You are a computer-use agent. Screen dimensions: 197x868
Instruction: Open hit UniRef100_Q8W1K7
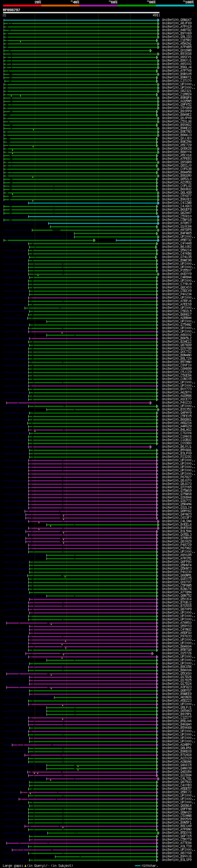[x=177, y=20]
